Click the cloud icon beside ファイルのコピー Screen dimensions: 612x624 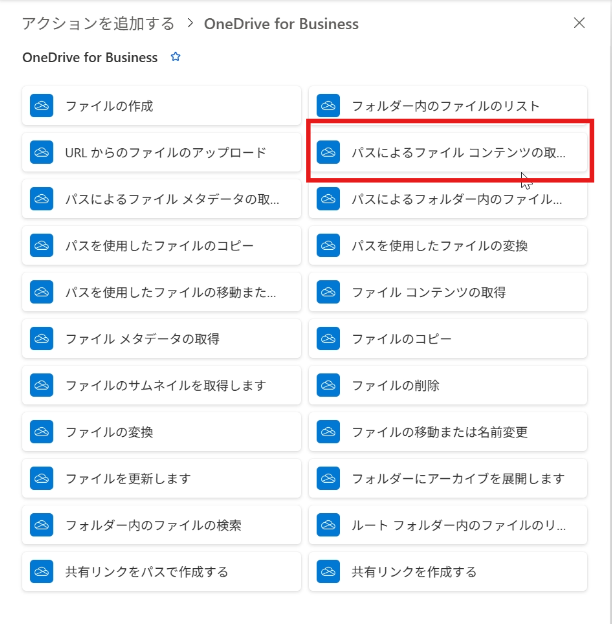pyautogui.click(x=327, y=339)
